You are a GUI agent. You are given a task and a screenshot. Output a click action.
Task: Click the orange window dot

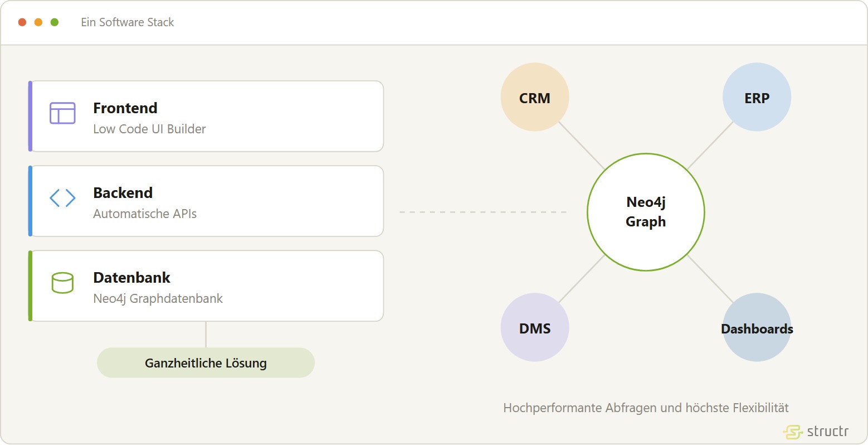pyautogui.click(x=38, y=22)
